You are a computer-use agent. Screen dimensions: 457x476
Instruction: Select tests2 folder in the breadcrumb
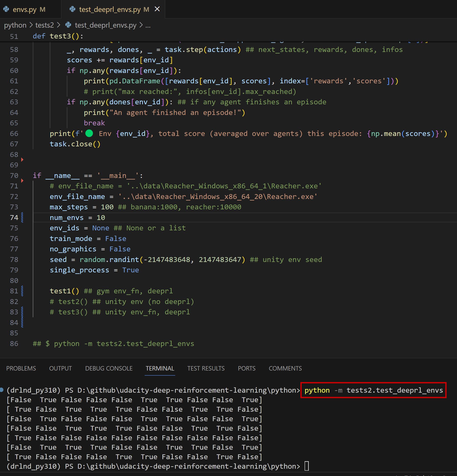tap(44, 25)
